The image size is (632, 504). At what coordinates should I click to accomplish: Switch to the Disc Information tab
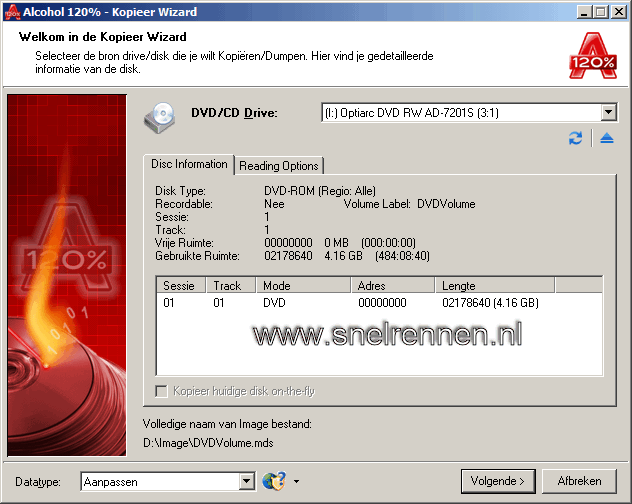coord(189,164)
